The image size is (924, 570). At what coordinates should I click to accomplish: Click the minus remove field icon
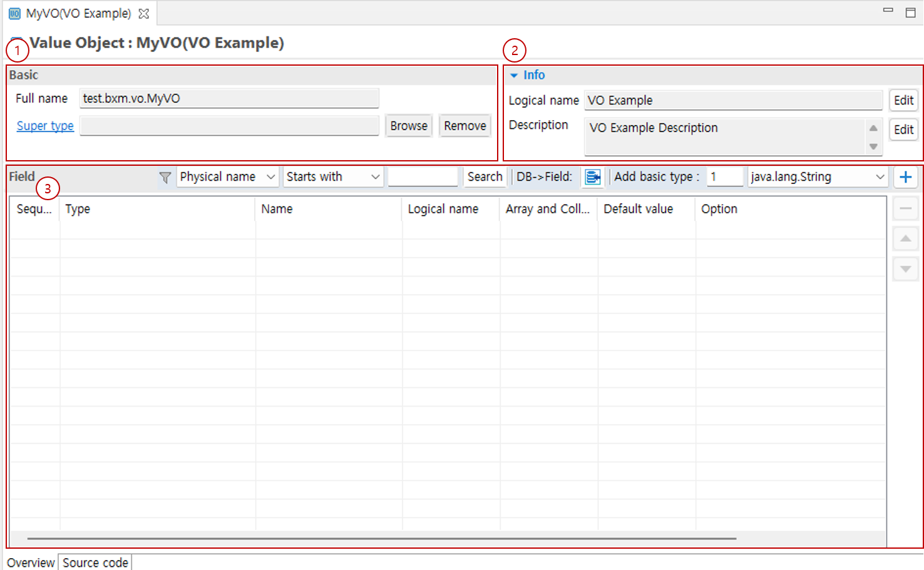point(905,208)
